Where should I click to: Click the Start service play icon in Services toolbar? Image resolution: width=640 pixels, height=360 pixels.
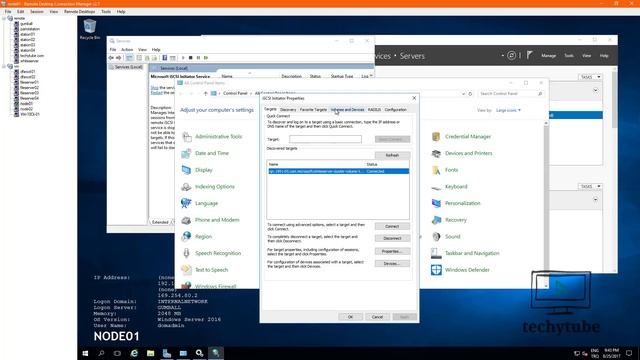[183, 58]
